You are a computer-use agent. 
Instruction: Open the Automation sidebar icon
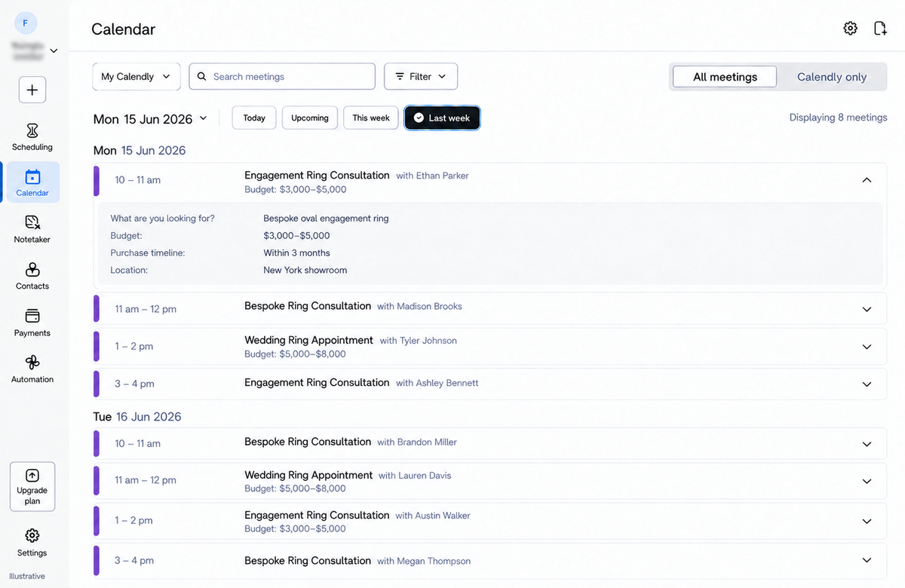click(x=32, y=363)
